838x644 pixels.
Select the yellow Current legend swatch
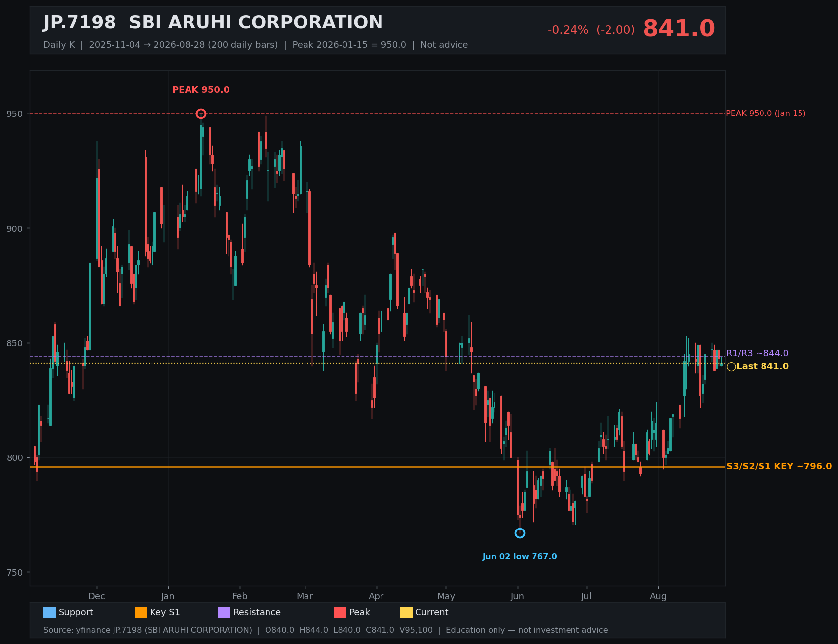[x=406, y=612]
